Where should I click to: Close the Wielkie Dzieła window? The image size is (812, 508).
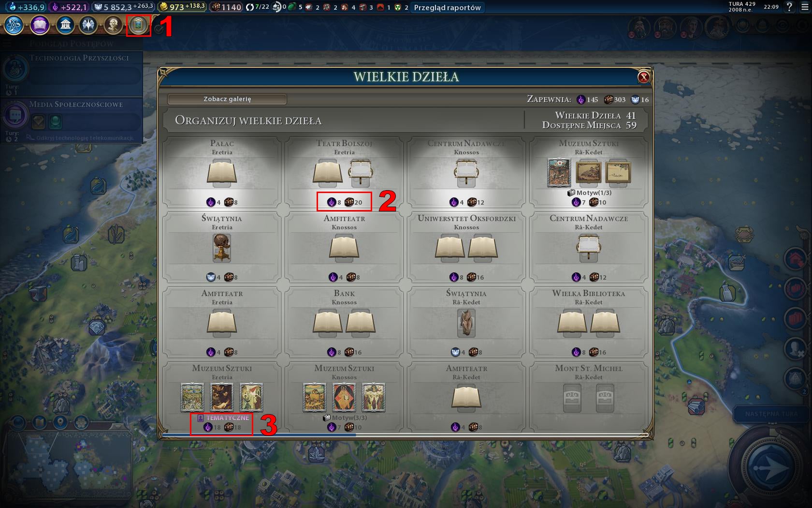click(643, 76)
